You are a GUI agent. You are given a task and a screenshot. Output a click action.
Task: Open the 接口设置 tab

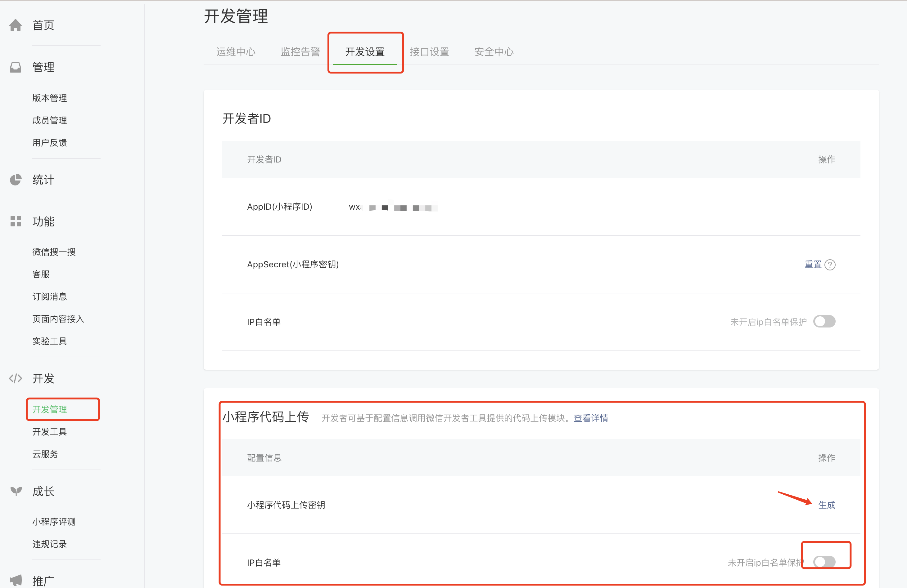point(429,52)
